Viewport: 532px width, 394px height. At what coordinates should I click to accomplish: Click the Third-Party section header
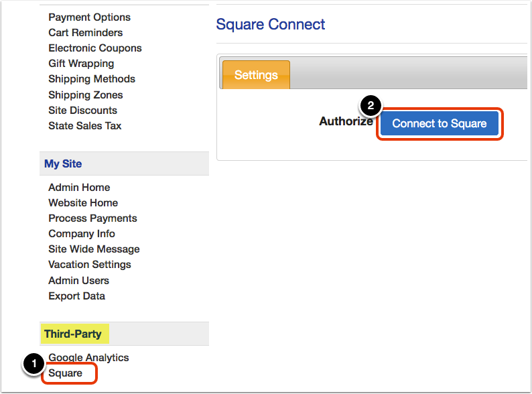(x=124, y=334)
